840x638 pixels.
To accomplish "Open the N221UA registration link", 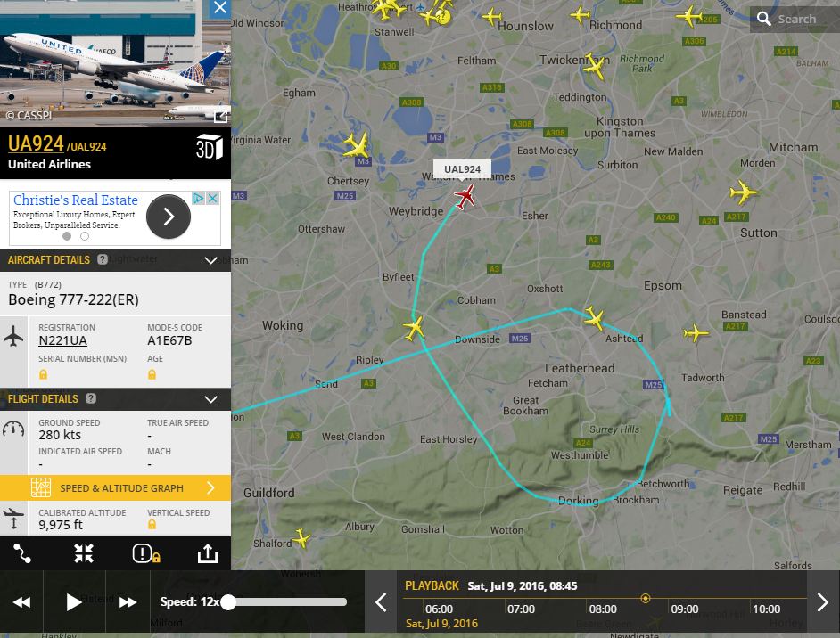I will [x=62, y=340].
